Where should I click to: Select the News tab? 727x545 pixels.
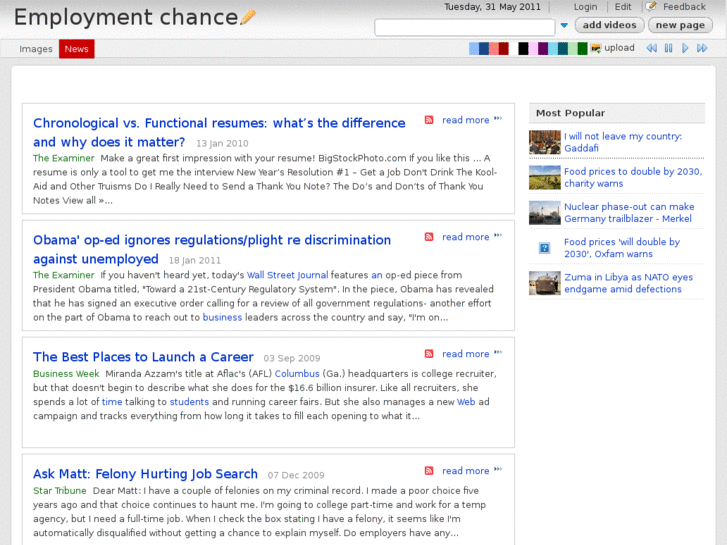click(77, 49)
